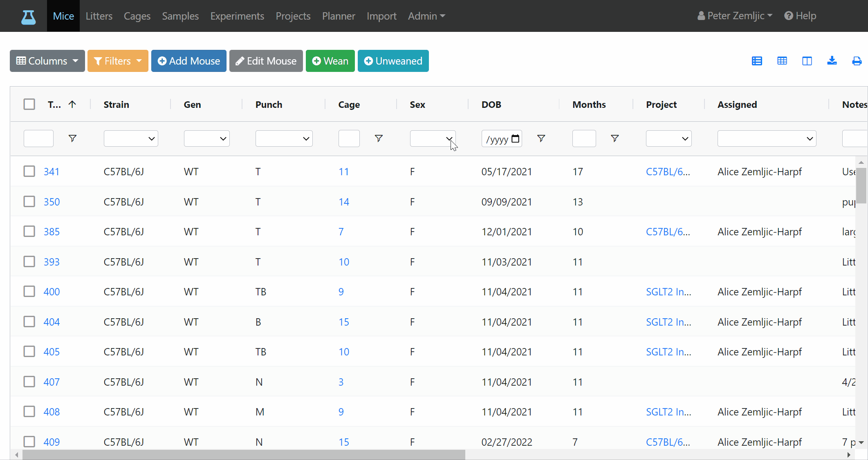The height and width of the screenshot is (460, 868).
Task: Toggle select-all rows checkbox
Action: coord(29,104)
